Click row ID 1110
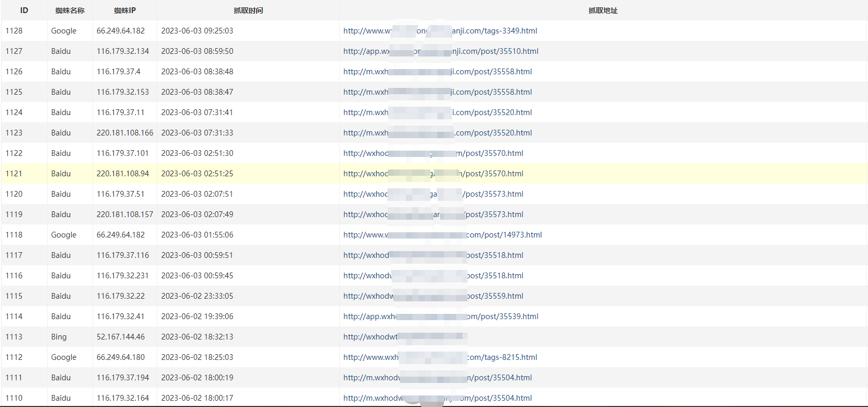The image size is (868, 407). point(14,398)
